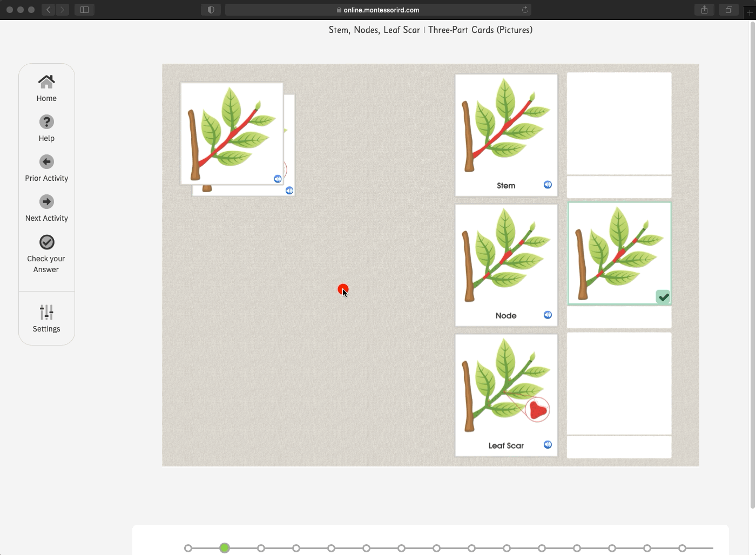Click the address bar online.montessorird.com
This screenshot has height=555, width=756.
tap(378, 10)
